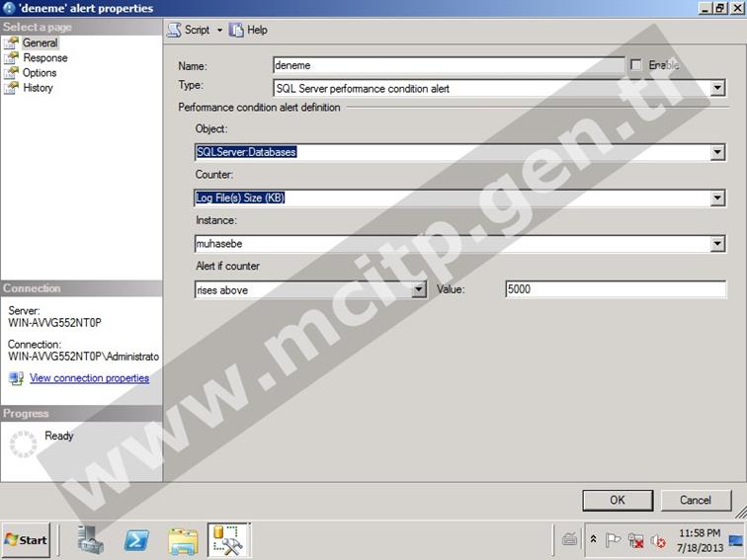Image resolution: width=747 pixels, height=560 pixels.
Task: Click the network status tray icon
Action: click(x=636, y=540)
